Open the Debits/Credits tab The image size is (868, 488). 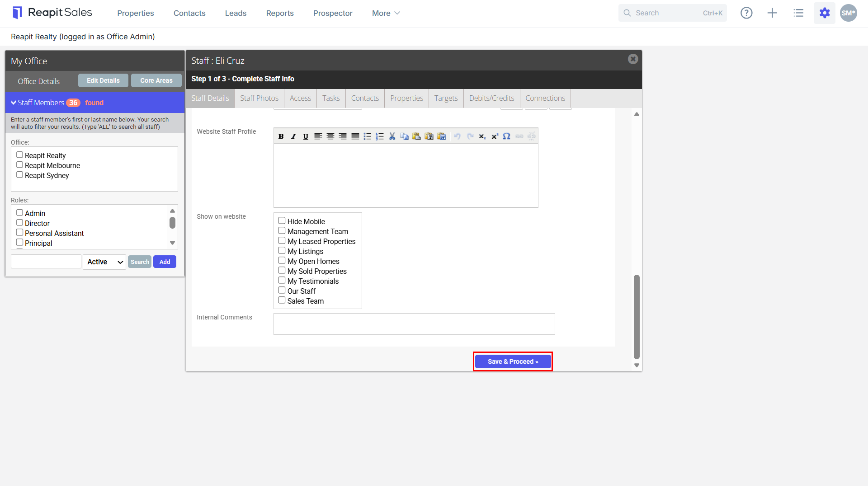[x=491, y=99]
